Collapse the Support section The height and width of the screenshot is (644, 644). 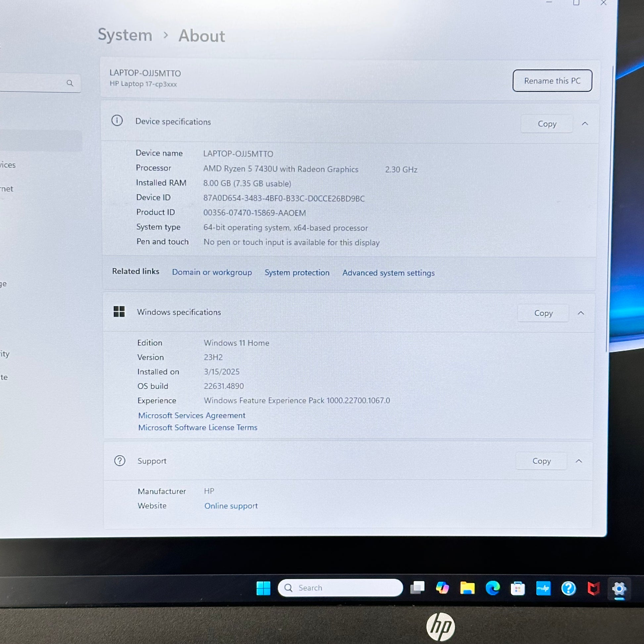click(x=579, y=461)
